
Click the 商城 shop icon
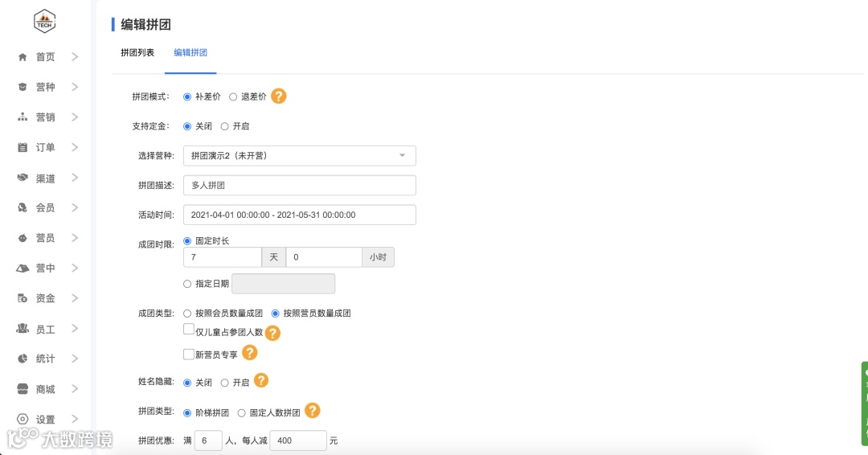coord(23,388)
